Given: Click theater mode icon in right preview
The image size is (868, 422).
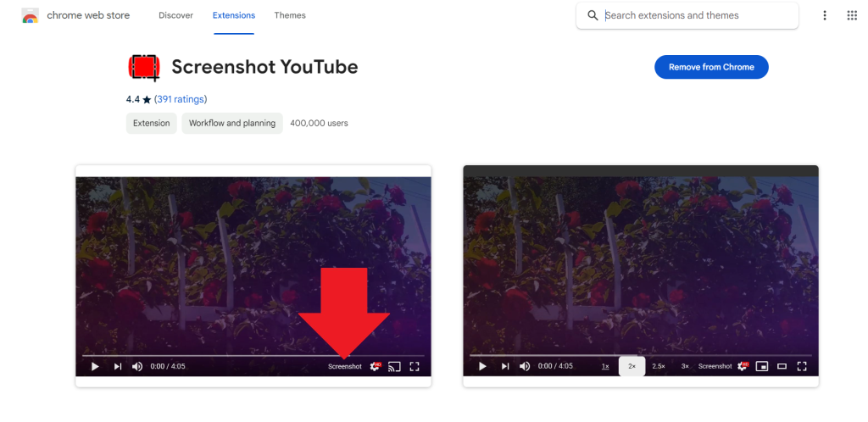Looking at the screenshot, I should point(782,366).
